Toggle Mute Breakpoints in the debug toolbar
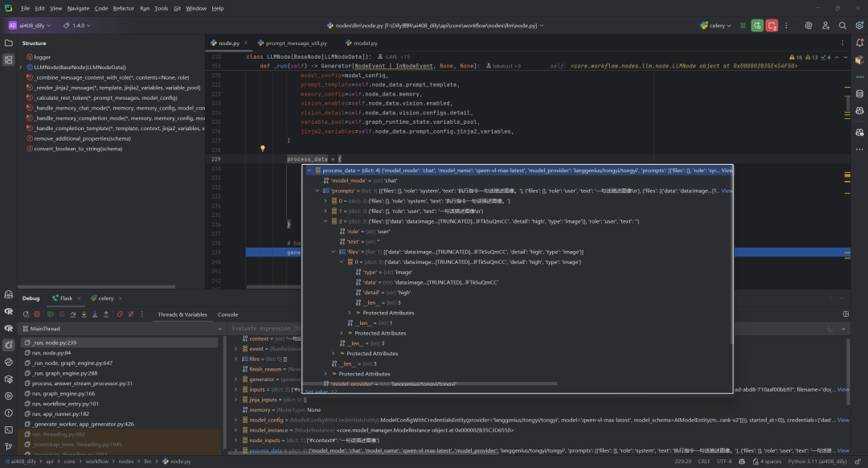 [131, 314]
